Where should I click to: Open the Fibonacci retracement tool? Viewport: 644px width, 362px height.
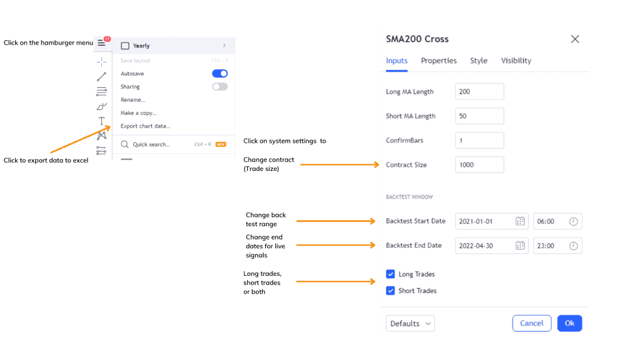(x=101, y=92)
